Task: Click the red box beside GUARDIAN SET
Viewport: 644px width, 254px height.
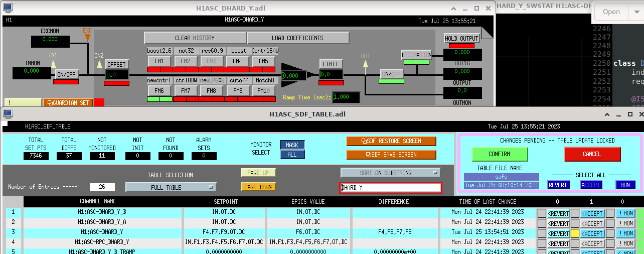Action: coord(99,102)
